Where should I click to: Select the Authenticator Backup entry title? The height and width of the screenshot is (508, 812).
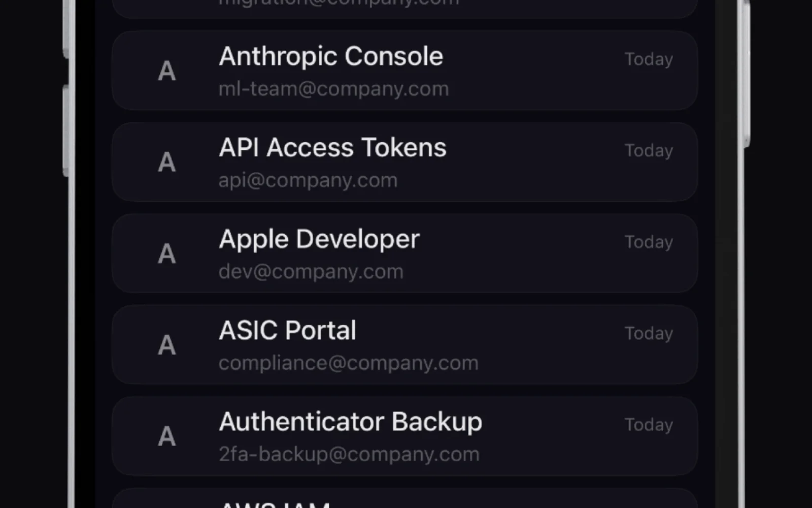click(x=350, y=422)
